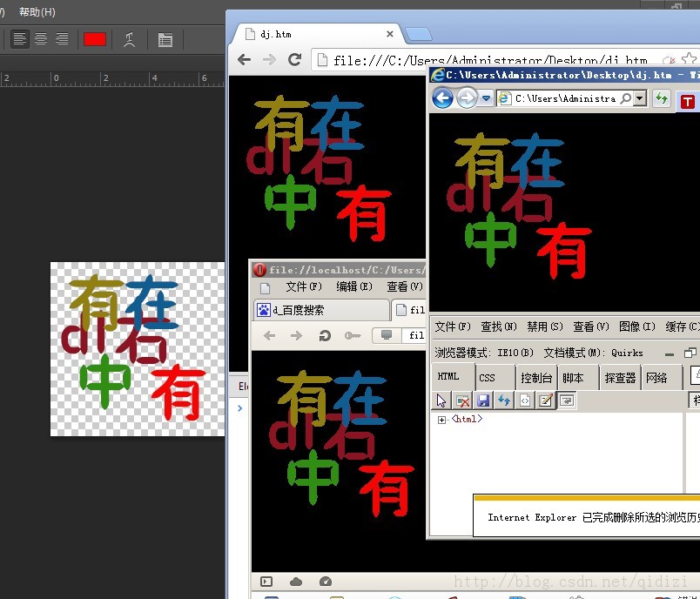The width and height of the screenshot is (700, 599).
Task: Switch to the d_百度搜索 tab in Opera
Action: (321, 310)
